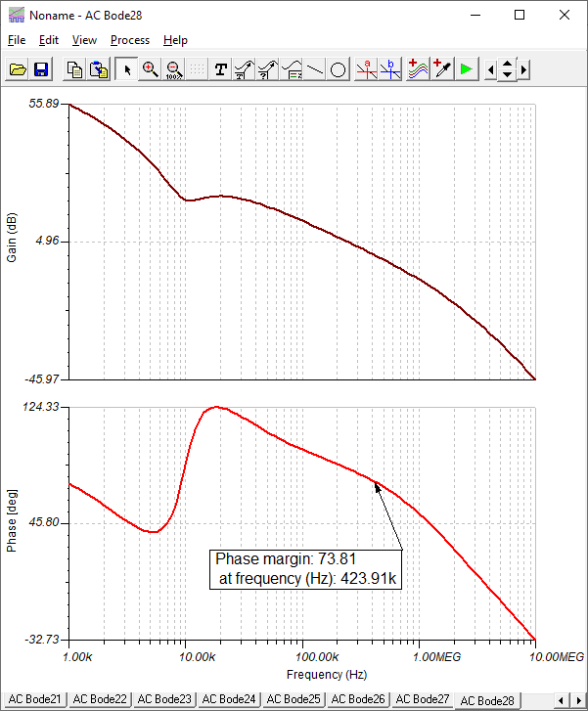
Task: Copy the diagram with the Copy icon
Action: [74, 69]
